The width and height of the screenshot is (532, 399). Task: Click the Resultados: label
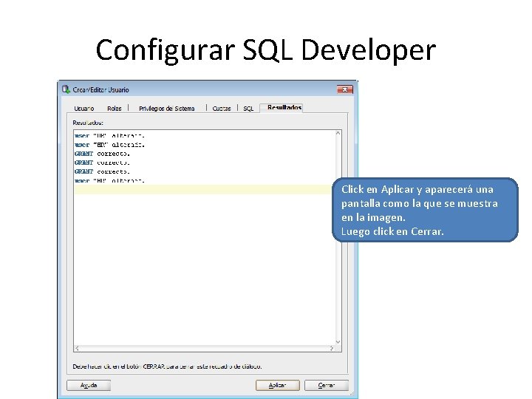click(88, 123)
